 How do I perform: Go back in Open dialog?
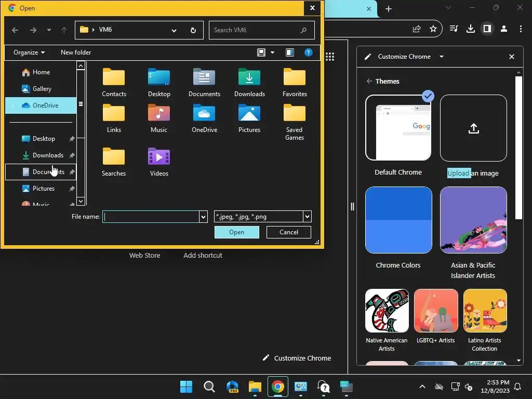pos(15,30)
